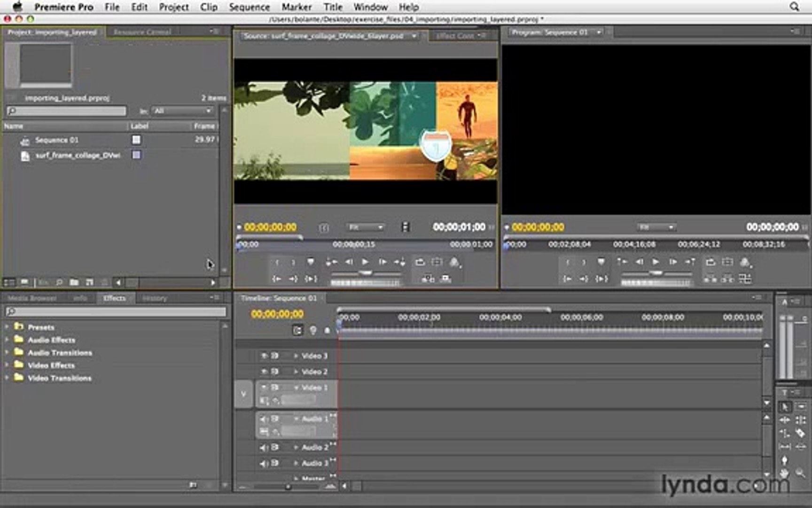Expand the Video 3 track

coord(296,356)
